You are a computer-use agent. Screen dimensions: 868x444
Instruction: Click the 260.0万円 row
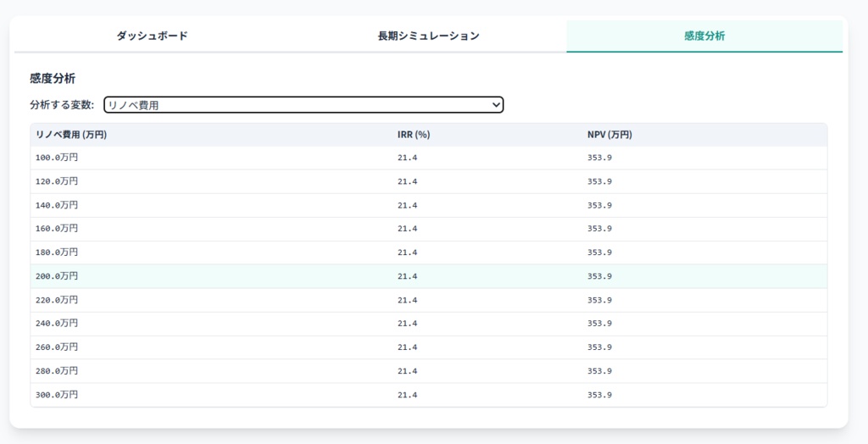(57, 347)
